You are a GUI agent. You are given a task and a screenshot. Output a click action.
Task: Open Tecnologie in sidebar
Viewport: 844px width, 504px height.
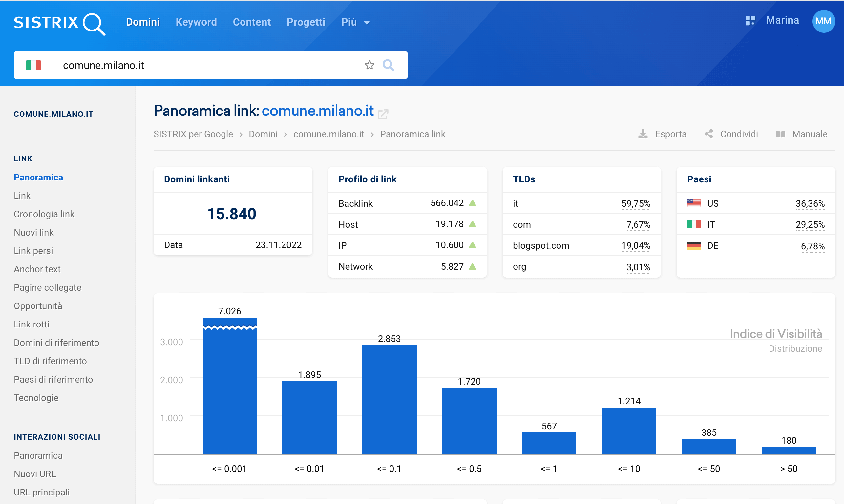point(36,397)
